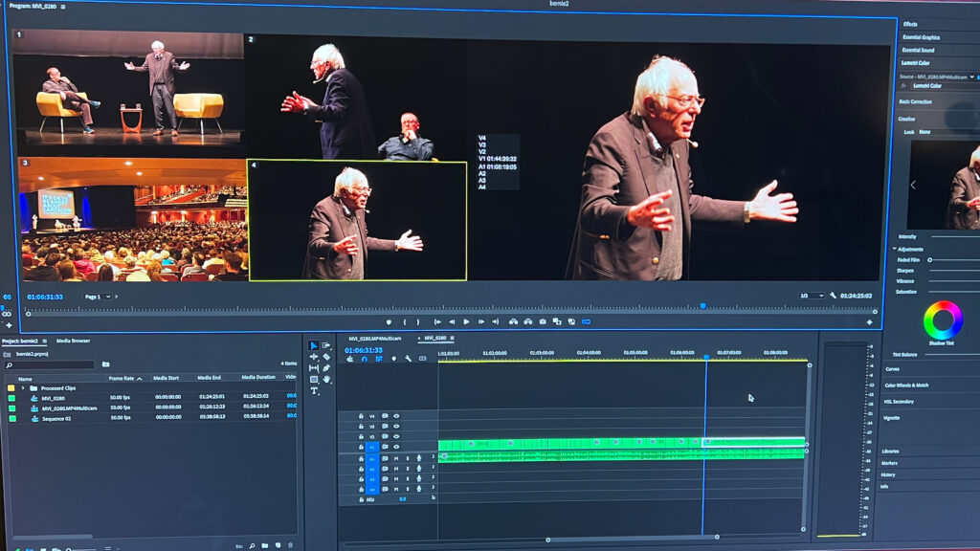Click the Razor tool icon near the timecode
The image size is (980, 551).
pos(324,356)
